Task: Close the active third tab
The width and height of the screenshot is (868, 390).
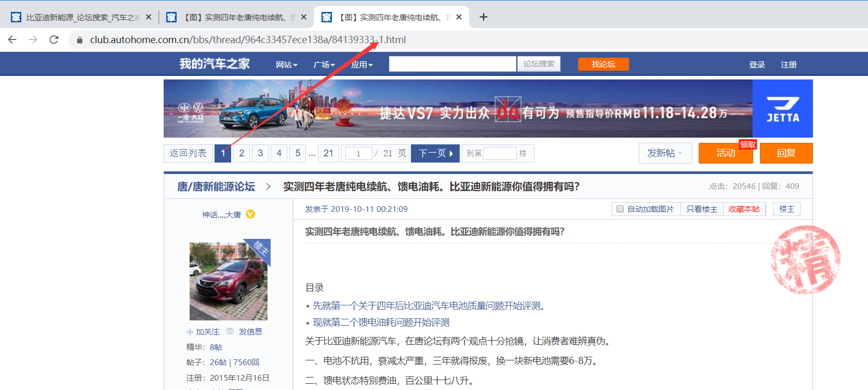Action: tap(459, 17)
